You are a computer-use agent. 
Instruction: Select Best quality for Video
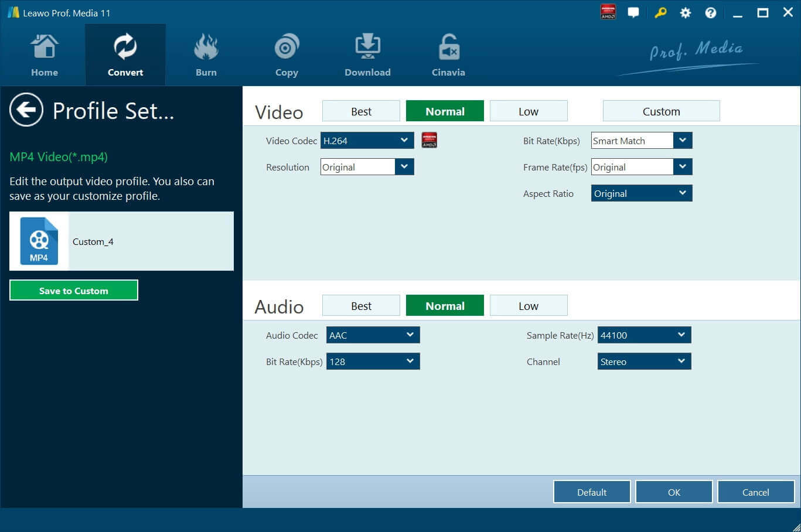point(360,111)
